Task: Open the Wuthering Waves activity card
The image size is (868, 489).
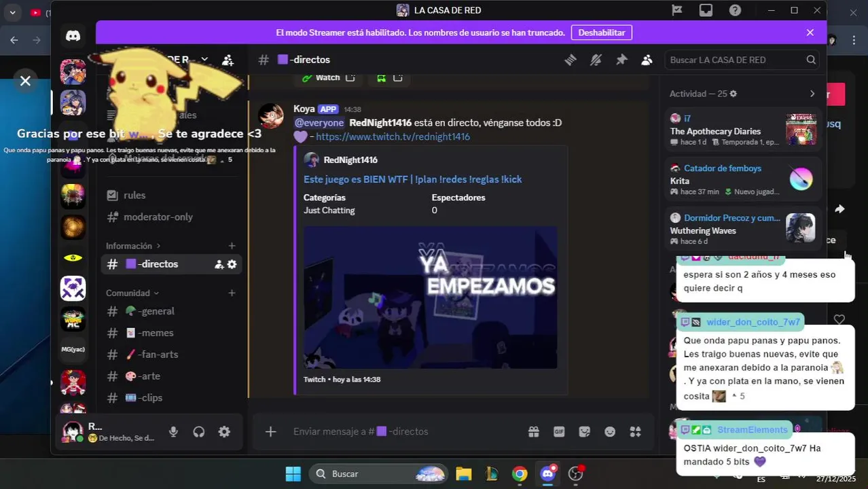Action: coord(742,230)
